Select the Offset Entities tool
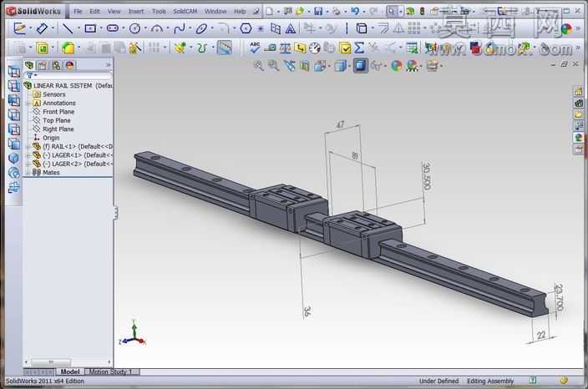Viewport: 588px width, 389px height. (383, 28)
